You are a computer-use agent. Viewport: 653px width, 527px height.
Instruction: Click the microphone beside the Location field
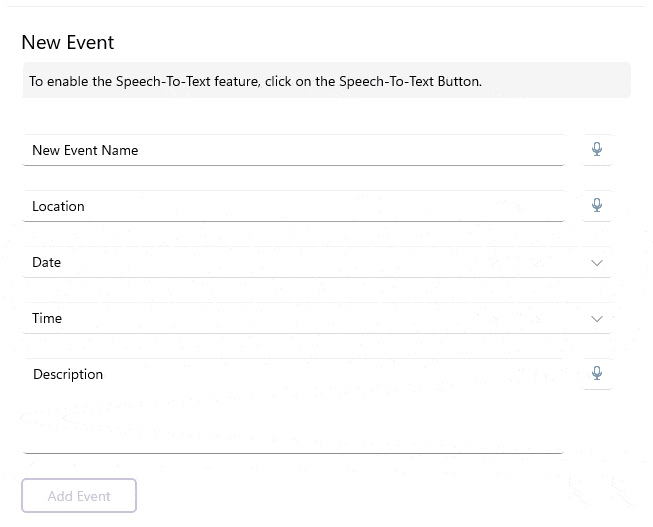coord(597,206)
